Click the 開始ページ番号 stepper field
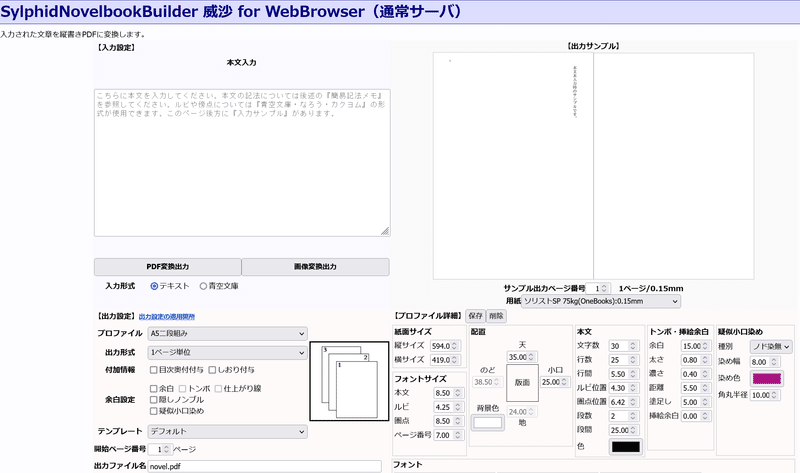 160,450
